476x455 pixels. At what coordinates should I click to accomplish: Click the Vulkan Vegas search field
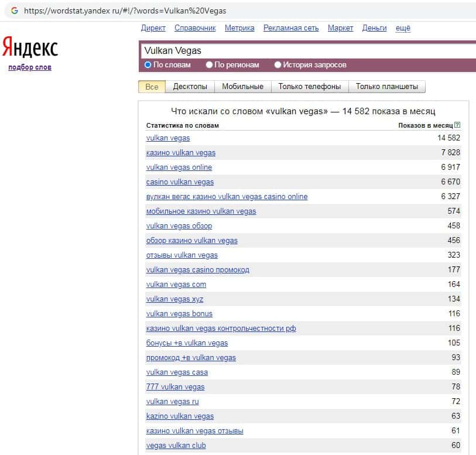[x=304, y=50]
